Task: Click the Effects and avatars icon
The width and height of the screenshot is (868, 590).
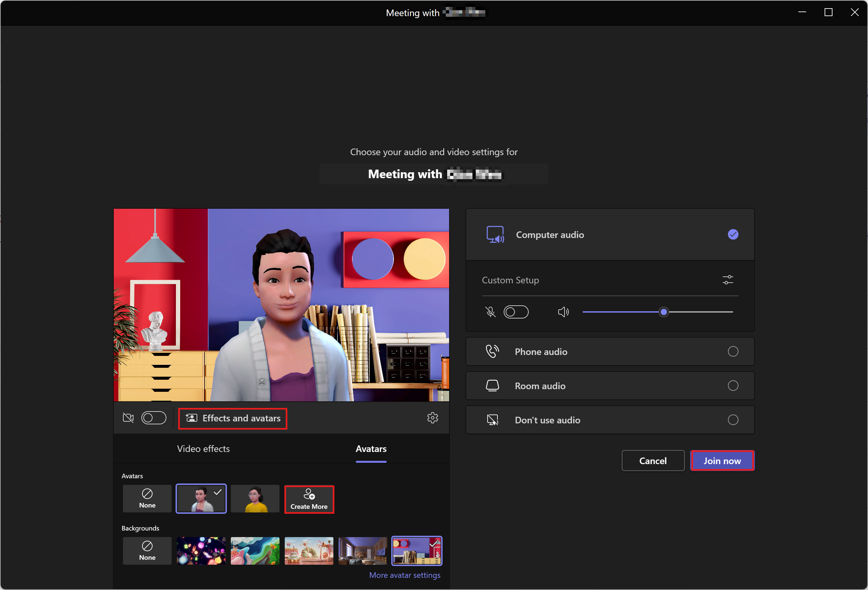Action: pyautogui.click(x=191, y=418)
